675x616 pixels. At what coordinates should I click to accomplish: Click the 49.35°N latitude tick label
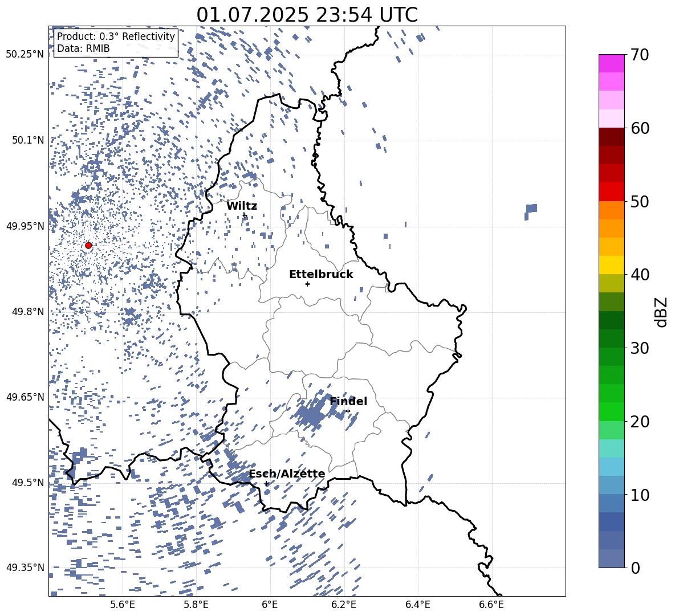tap(25, 568)
